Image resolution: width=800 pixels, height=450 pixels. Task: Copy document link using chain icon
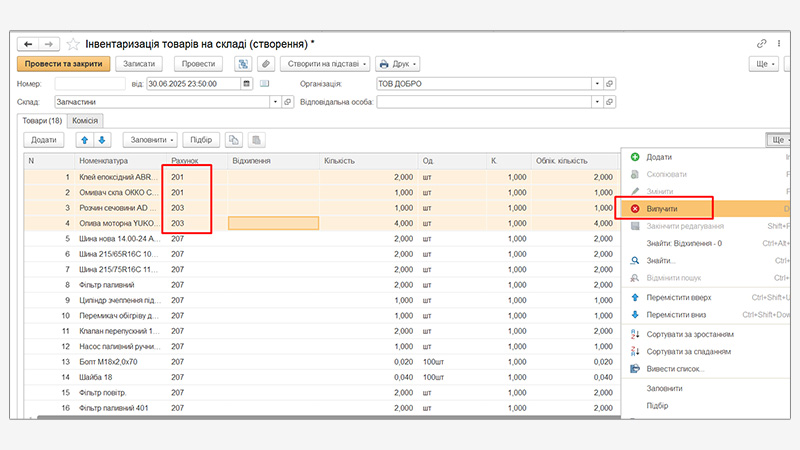[x=761, y=44]
